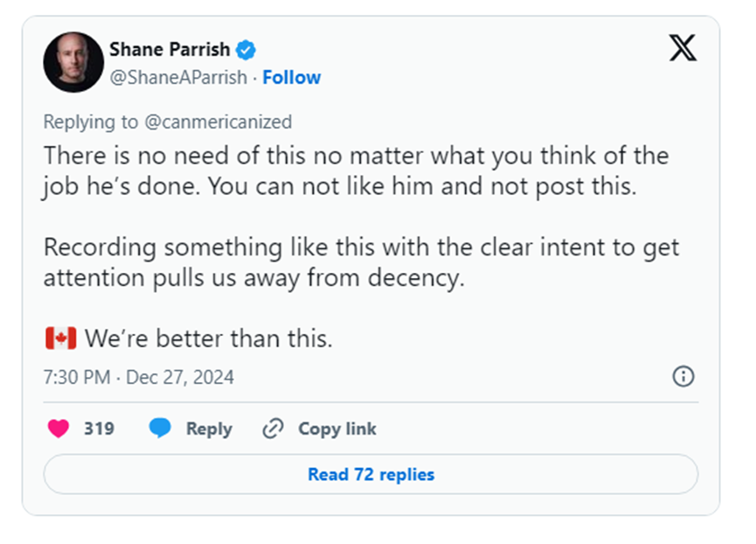Click the Canadian flag emoji
Viewport: 756px width, 544px height.
coord(61,338)
